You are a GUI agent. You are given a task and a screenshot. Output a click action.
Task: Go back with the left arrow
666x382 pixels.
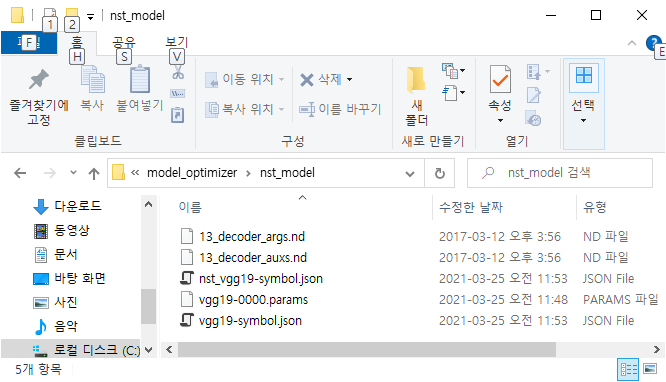point(20,173)
